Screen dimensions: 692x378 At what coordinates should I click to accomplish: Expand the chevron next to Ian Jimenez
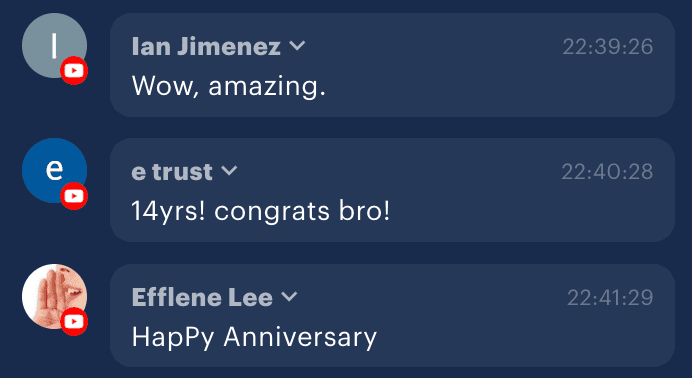(x=297, y=45)
